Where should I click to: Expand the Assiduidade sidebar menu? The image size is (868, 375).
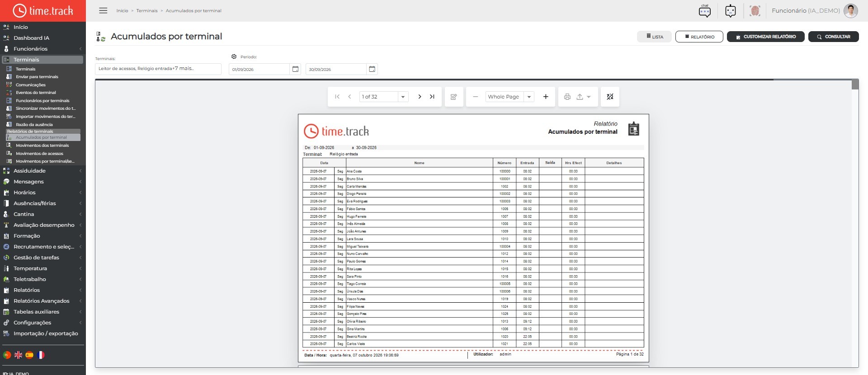(42, 171)
